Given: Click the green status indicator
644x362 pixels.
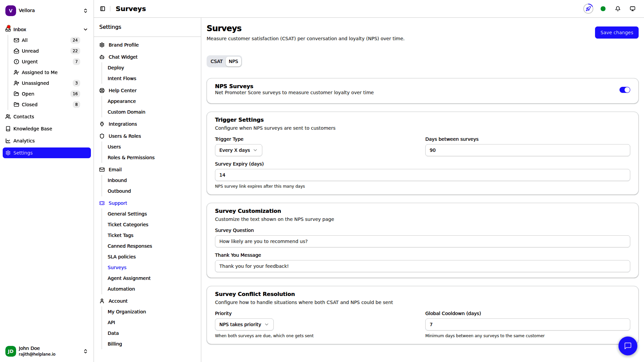Looking at the screenshot, I should 603,9.
